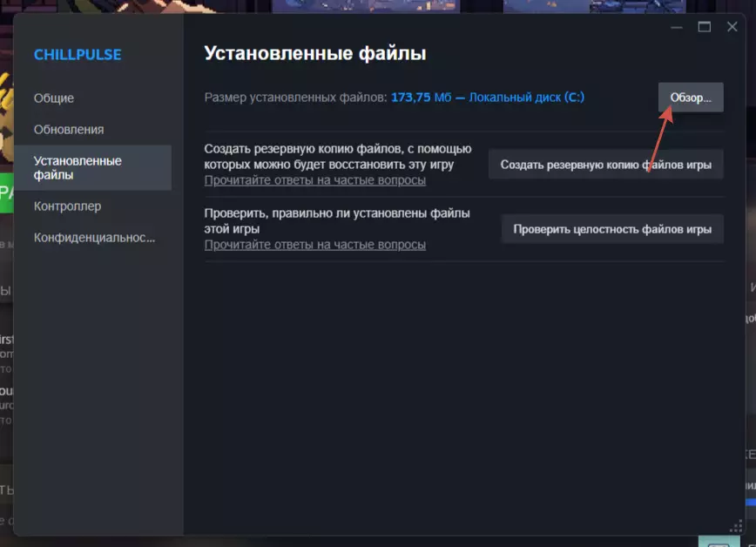Click the blue progress bar at right edge

(x=751, y=502)
